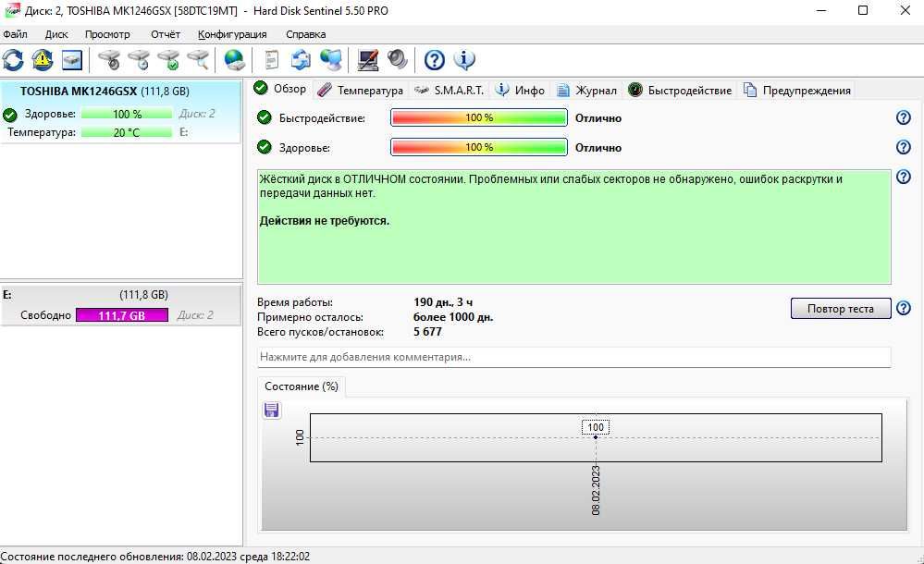Click the laptop with pen configuration icon
This screenshot has width=924, height=564.
click(368, 60)
